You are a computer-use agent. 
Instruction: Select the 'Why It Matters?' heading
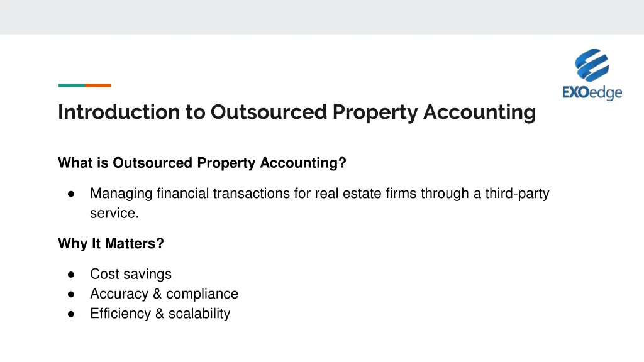[111, 243]
